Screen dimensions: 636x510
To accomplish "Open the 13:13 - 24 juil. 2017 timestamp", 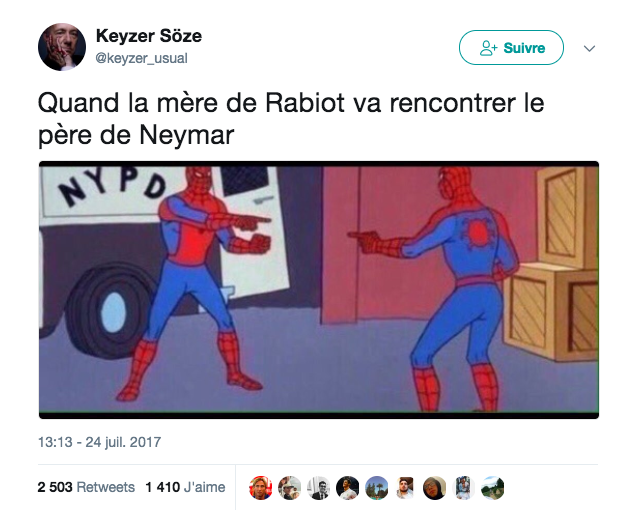I will (x=99, y=442).
